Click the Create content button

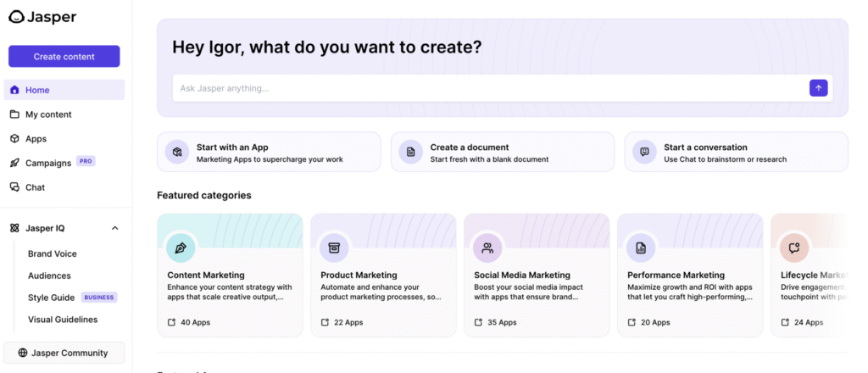tap(64, 57)
